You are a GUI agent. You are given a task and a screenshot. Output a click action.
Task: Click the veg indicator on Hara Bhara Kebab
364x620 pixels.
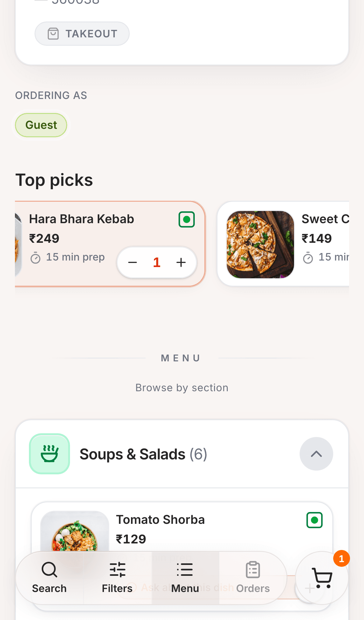click(187, 219)
